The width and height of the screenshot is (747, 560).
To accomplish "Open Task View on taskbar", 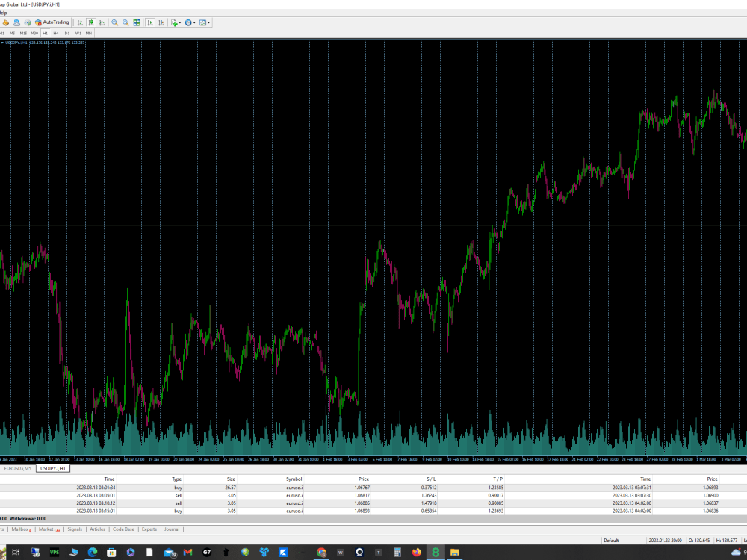I will pyautogui.click(x=16, y=553).
